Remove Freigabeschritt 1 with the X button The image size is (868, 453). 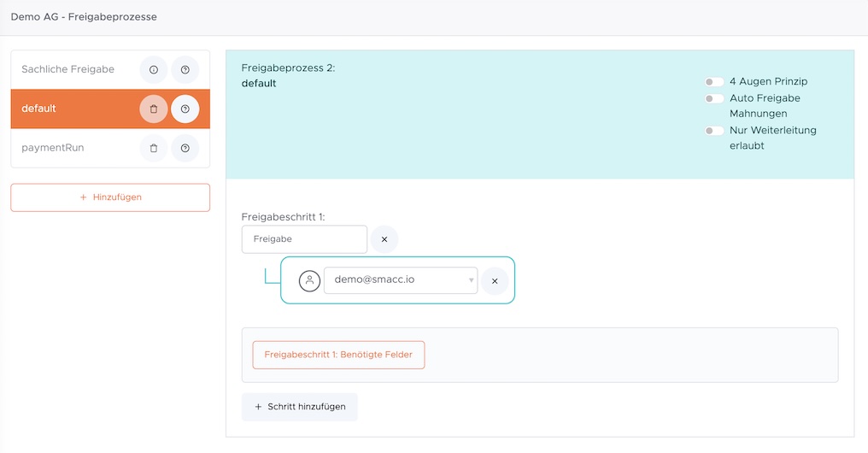click(384, 239)
